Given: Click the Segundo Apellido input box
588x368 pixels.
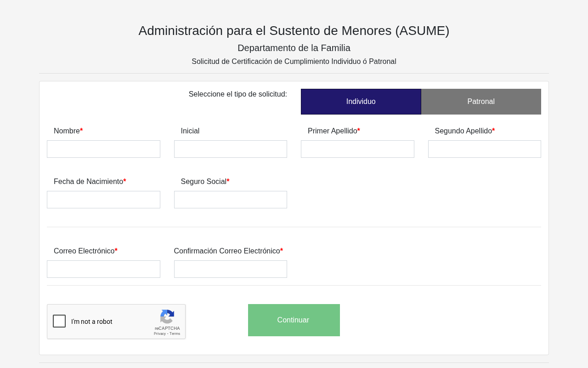Looking at the screenshot, I should 484,149.
